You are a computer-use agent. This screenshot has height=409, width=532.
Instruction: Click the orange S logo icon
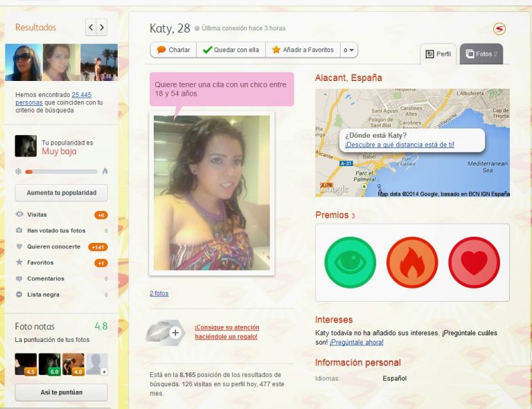tap(499, 29)
